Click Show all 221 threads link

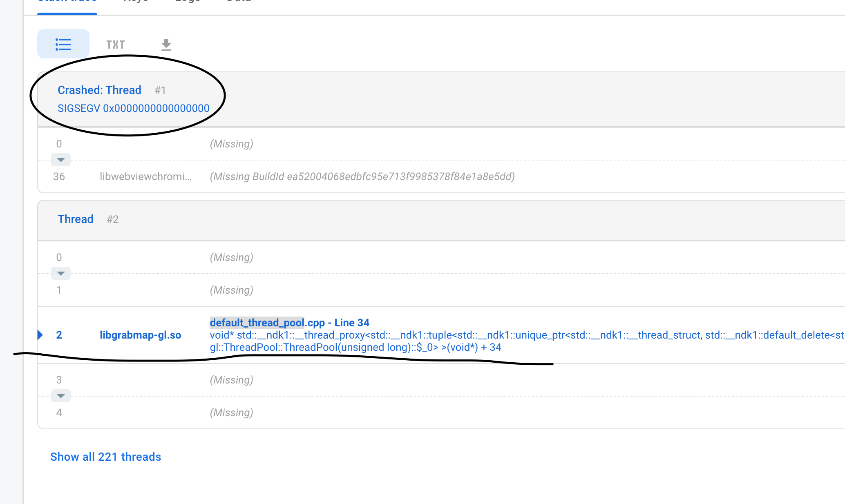point(105,457)
